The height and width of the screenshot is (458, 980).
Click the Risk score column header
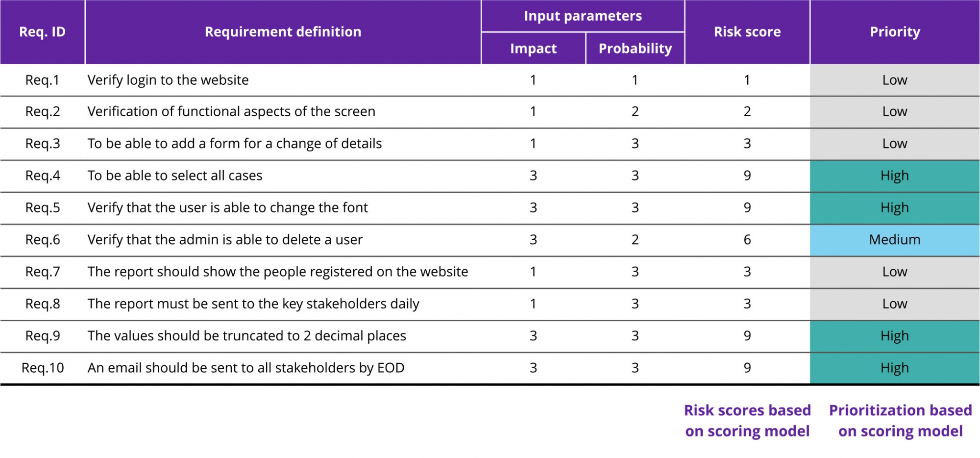747,32
